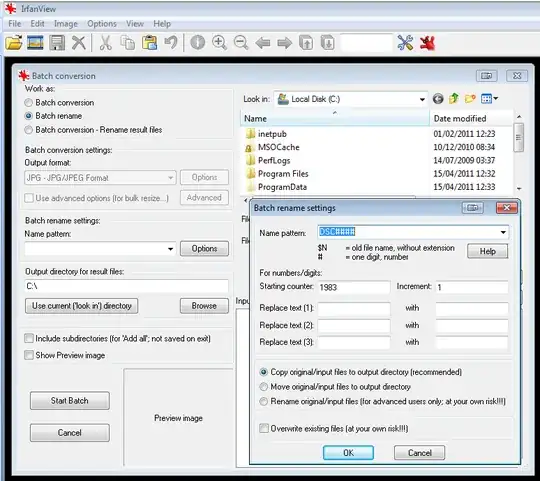This screenshot has height=481, width=540.
Task: Open the View menu icon dropdown
Action: [489, 99]
